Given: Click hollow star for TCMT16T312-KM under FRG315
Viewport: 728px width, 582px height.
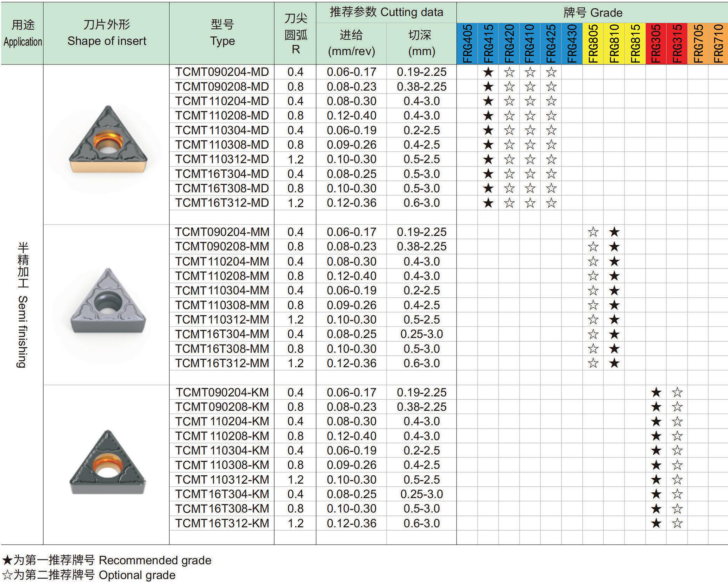Looking at the screenshot, I should [x=677, y=523].
